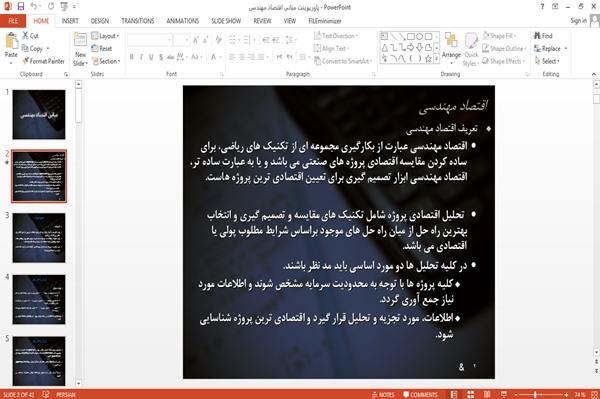Open the Shape Effects dropdown
Image resolution: width=600 pixels, height=399 pixels.
[x=504, y=61]
